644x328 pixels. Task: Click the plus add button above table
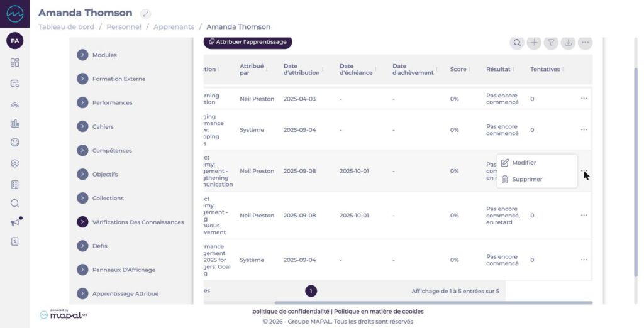534,42
